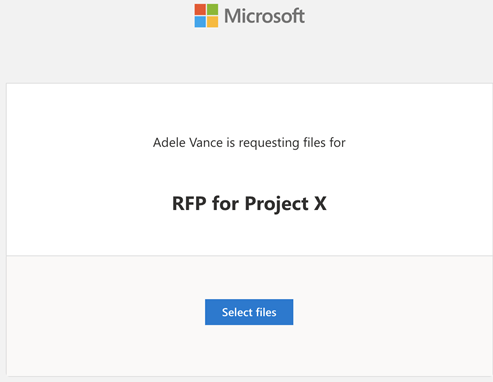Screen dimensions: 493x382
Task: Click the green square in Microsoft logo
Action: (x=213, y=9)
